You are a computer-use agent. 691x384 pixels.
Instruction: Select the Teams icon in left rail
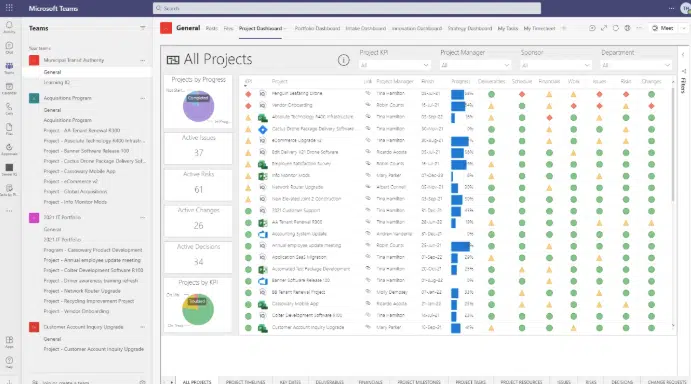[9, 68]
